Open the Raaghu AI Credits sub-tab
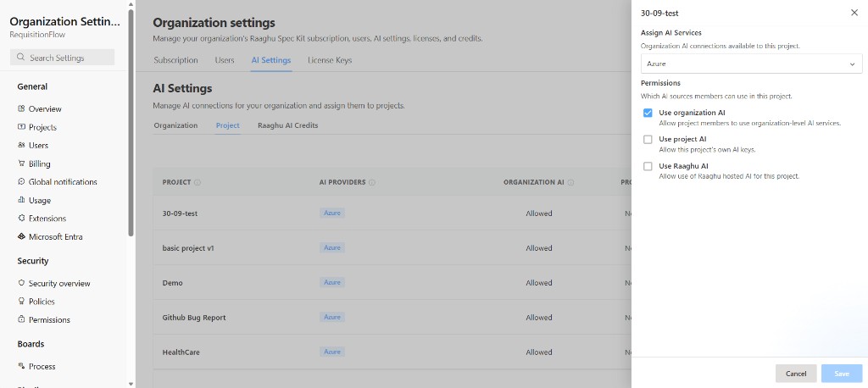The height and width of the screenshot is (388, 868). click(x=288, y=125)
